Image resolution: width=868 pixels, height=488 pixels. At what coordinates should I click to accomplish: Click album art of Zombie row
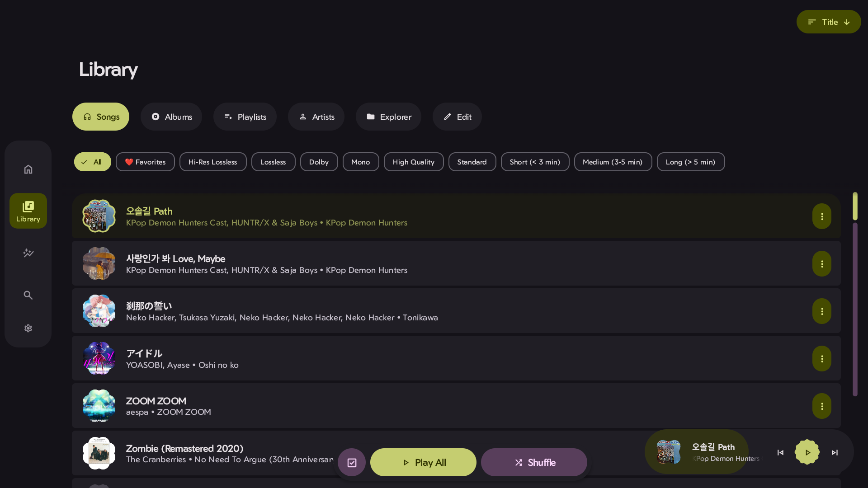[x=99, y=453]
